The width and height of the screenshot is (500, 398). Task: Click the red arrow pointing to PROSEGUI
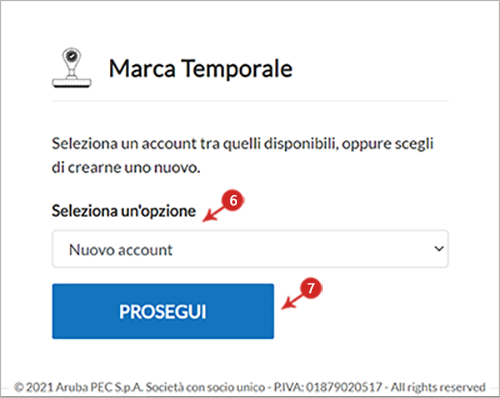[292, 302]
